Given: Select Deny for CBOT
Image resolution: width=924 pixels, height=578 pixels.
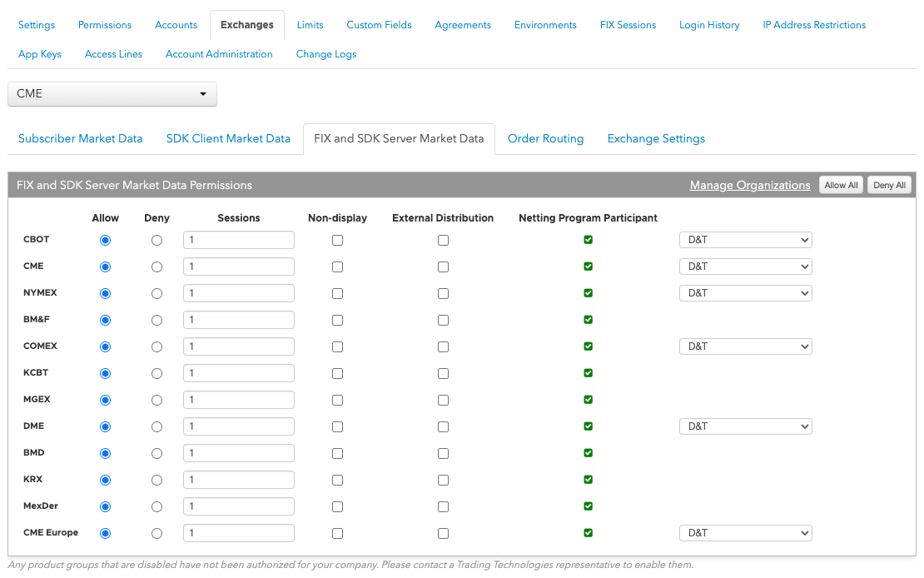Looking at the screenshot, I should click(x=156, y=240).
